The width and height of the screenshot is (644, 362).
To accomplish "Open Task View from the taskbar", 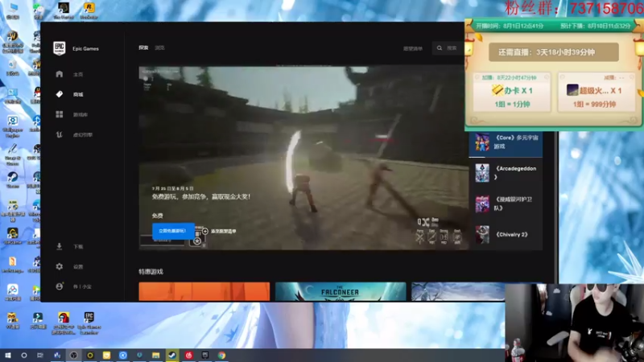I will coord(39,355).
